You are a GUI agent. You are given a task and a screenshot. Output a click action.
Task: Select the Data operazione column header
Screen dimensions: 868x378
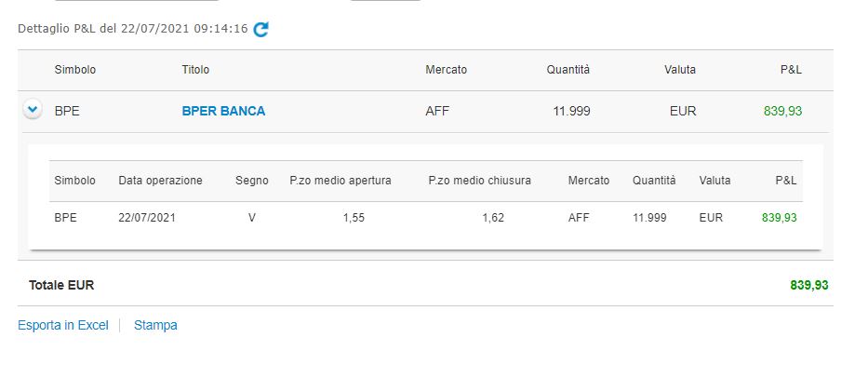(x=161, y=181)
